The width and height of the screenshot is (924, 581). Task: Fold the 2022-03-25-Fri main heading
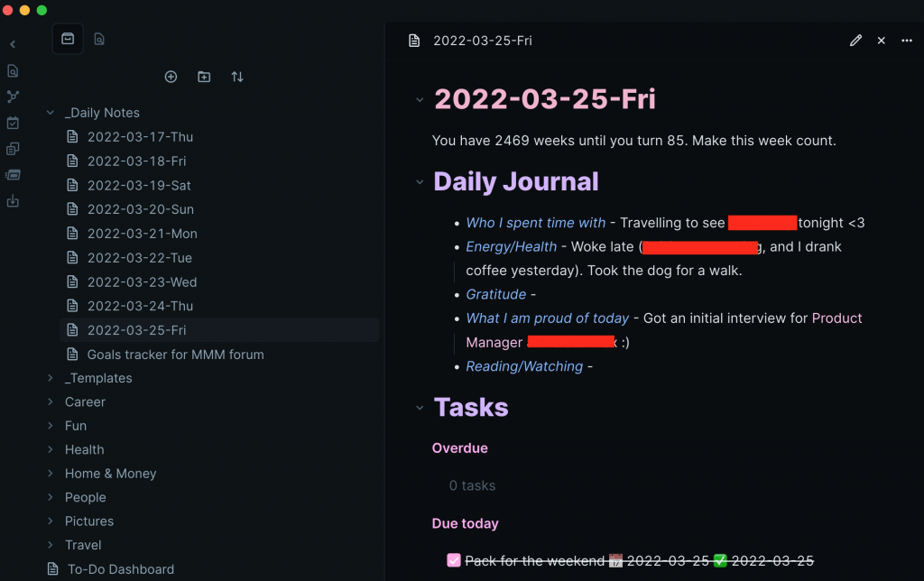click(420, 99)
